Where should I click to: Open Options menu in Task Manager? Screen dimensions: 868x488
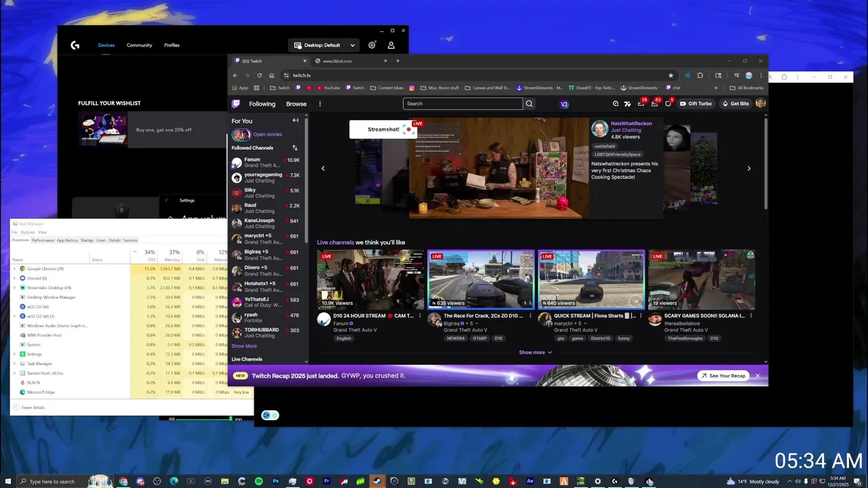(x=27, y=232)
